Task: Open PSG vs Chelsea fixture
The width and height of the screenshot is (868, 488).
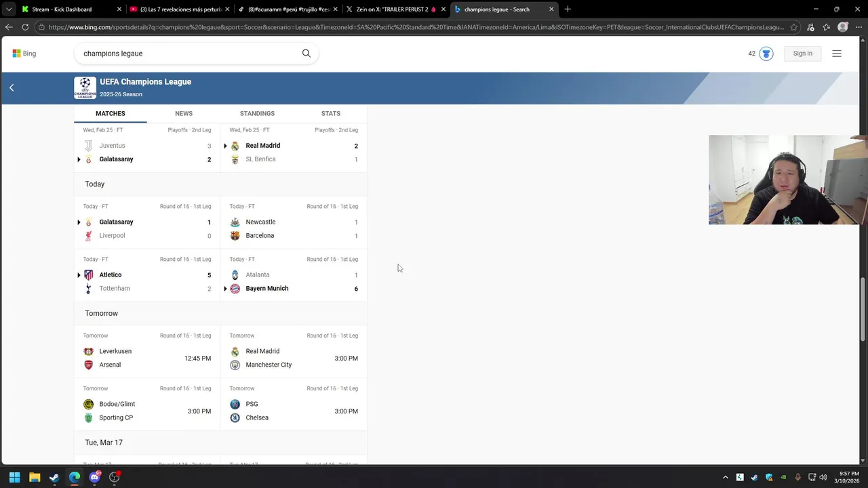Action: point(294,405)
